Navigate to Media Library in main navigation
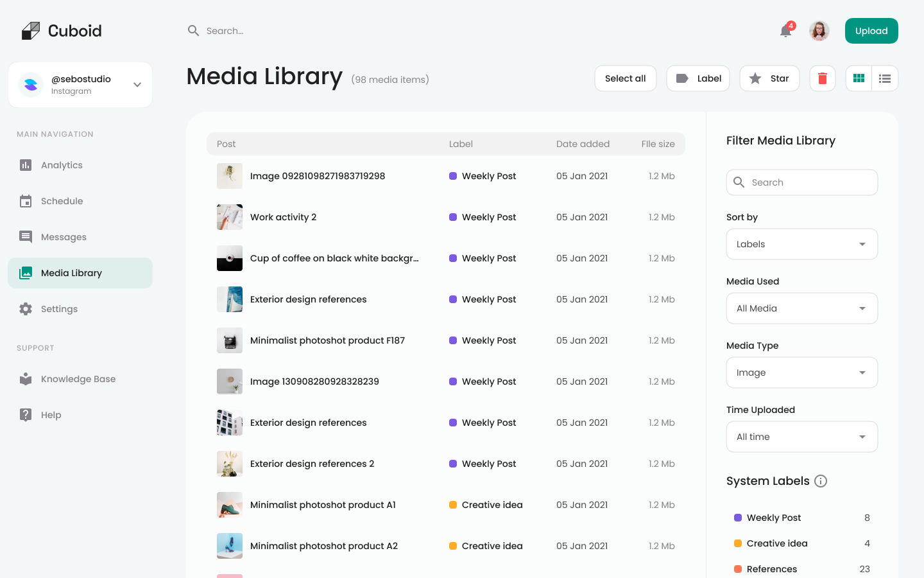 pos(71,273)
